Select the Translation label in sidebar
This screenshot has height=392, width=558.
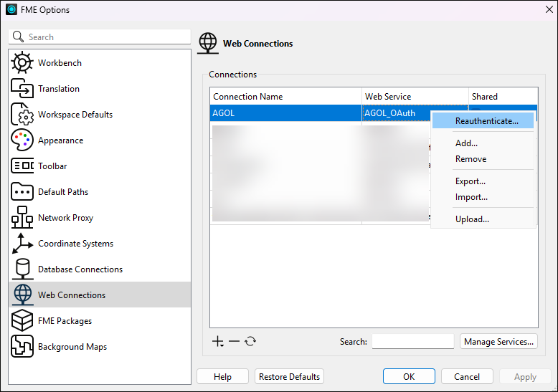[x=59, y=89]
